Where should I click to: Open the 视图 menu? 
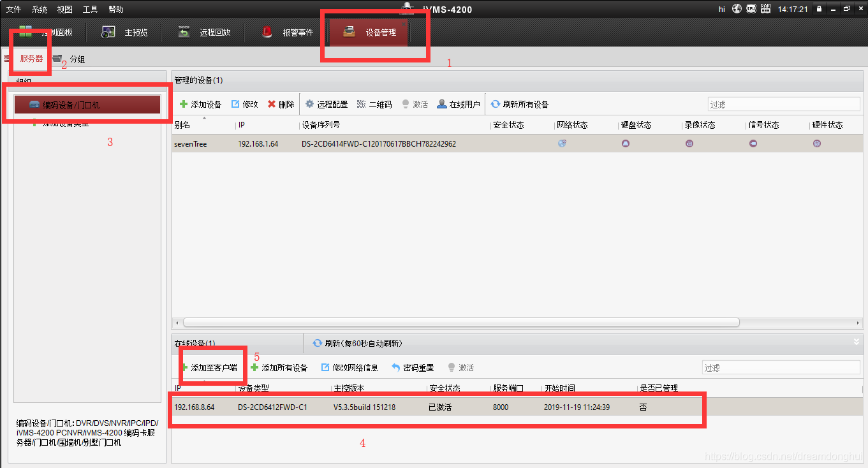tap(64, 10)
